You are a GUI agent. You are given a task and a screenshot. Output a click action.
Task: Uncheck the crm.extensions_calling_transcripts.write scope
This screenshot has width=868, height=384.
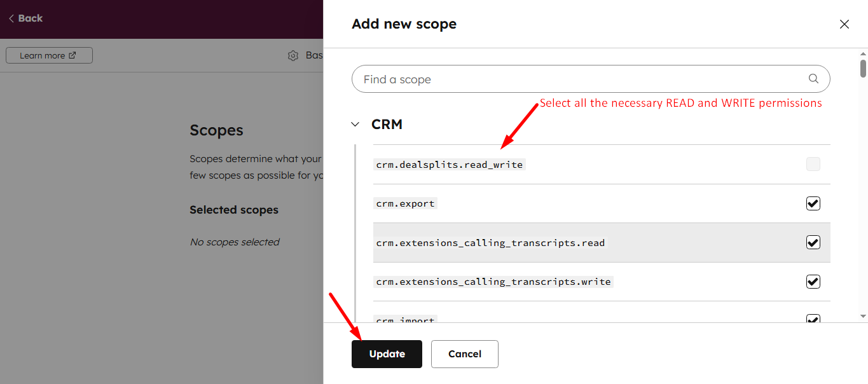(x=813, y=281)
